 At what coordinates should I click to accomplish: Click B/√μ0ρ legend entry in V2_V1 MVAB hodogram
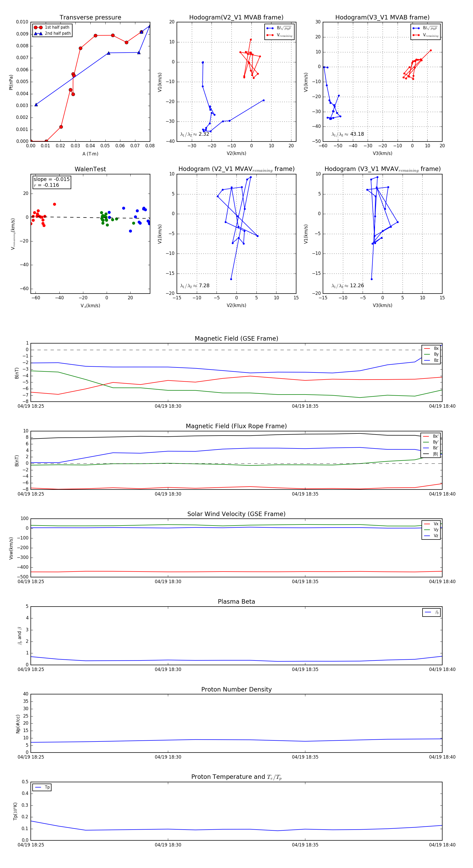point(279,28)
